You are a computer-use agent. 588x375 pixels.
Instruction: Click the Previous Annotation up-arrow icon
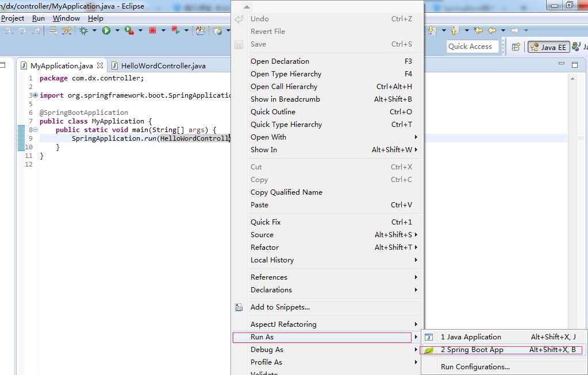(x=455, y=30)
